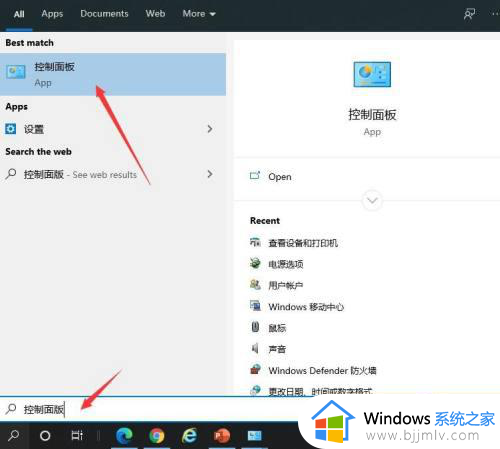
Task: Click the large 控制面板 icon in preview pane
Action: 372,74
